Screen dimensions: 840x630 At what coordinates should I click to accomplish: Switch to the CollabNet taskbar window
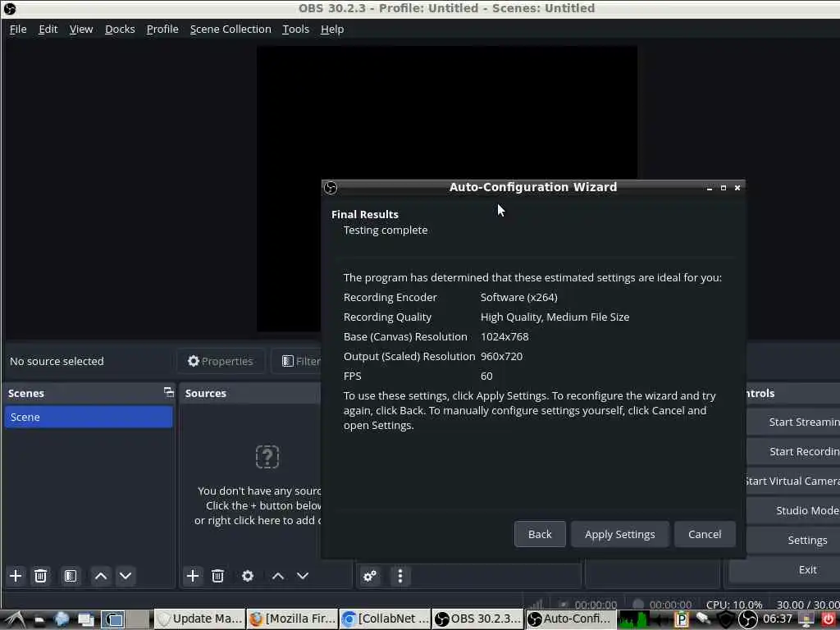[386, 619]
